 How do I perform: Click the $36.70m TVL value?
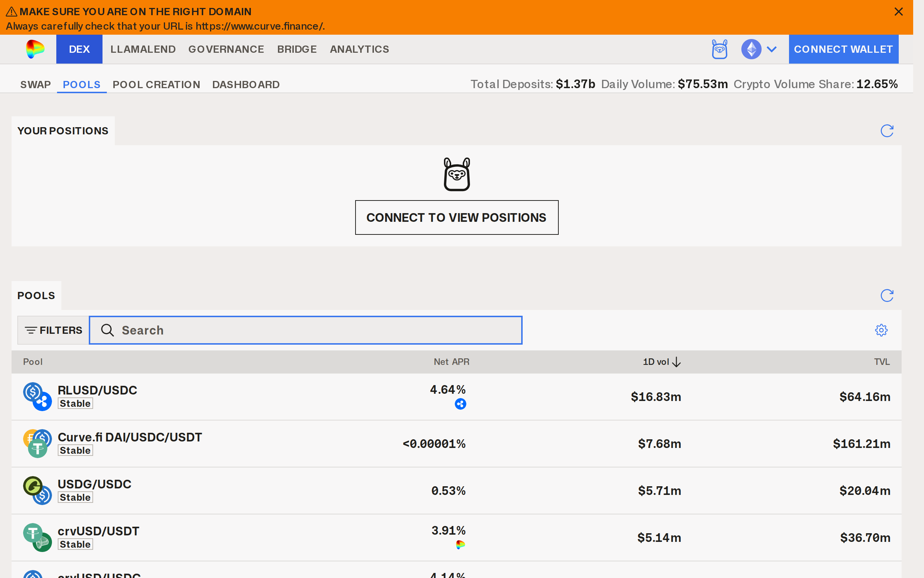pos(865,538)
